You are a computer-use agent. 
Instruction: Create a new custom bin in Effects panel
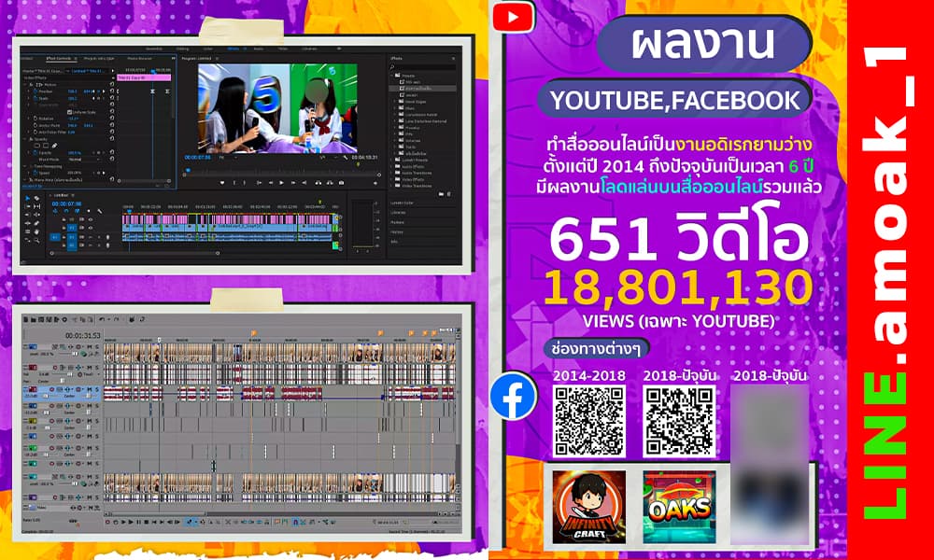coord(442,194)
